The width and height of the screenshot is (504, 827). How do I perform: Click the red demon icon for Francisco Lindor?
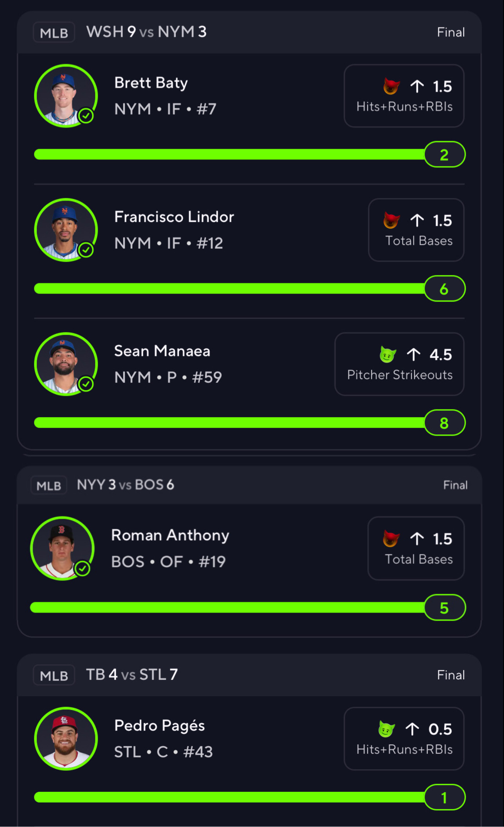(x=391, y=220)
